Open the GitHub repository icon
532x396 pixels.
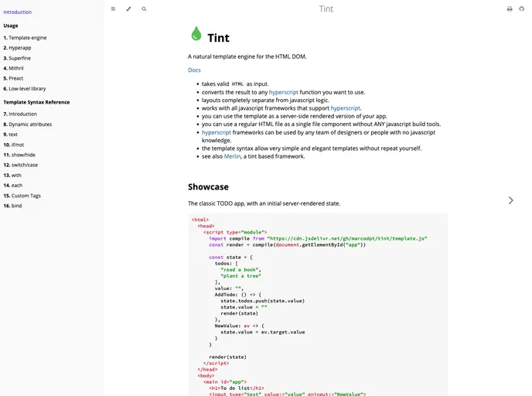click(521, 9)
